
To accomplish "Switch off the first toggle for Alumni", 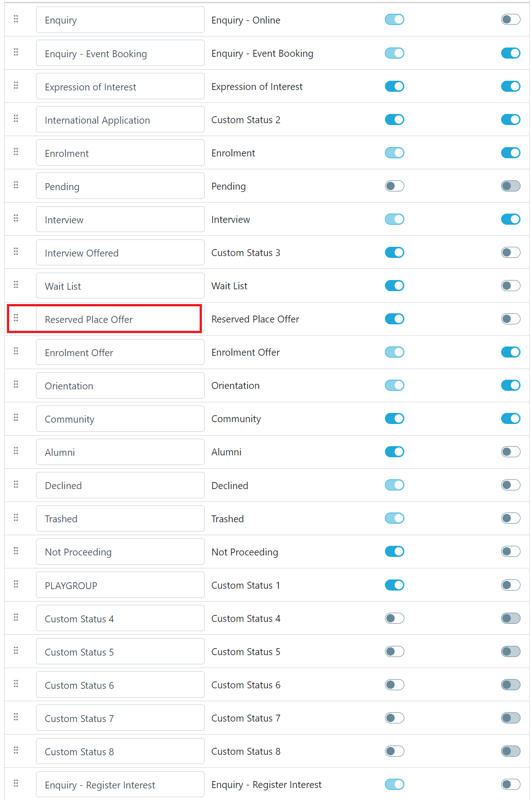I will click(x=394, y=452).
